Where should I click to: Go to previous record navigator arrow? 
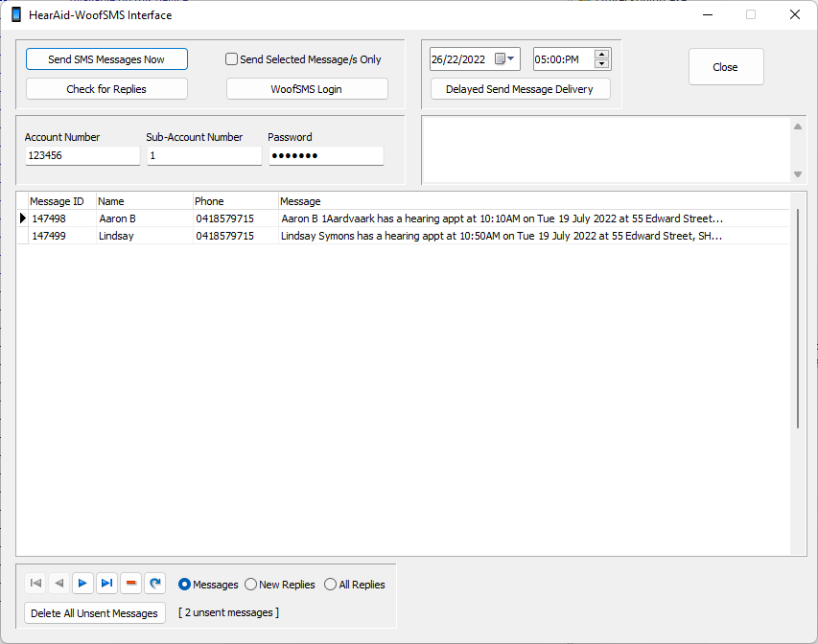[59, 583]
